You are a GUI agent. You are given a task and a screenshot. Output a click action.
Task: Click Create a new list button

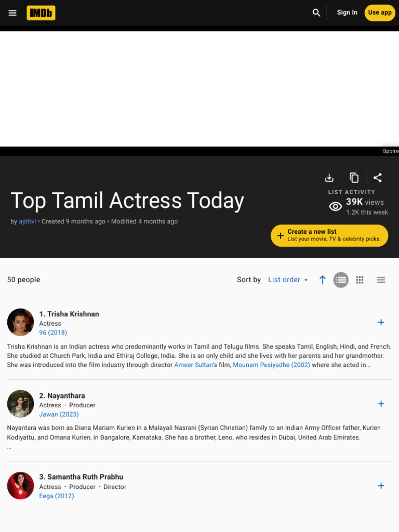329,235
